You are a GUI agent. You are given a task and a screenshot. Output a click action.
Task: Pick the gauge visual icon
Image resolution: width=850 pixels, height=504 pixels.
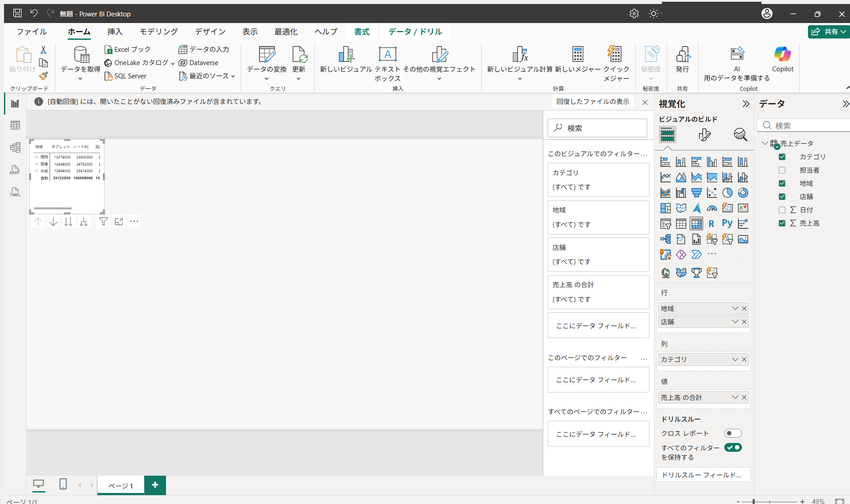click(712, 208)
